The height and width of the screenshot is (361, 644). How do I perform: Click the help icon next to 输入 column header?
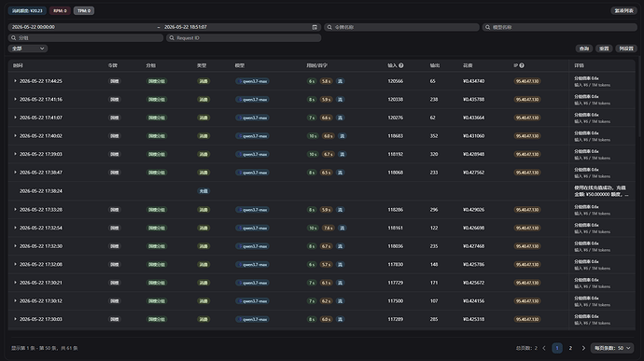click(400, 65)
